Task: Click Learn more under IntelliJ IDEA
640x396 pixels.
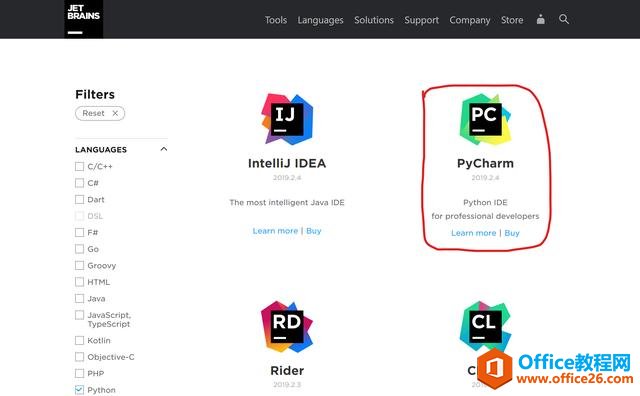Action: pyautogui.click(x=275, y=231)
